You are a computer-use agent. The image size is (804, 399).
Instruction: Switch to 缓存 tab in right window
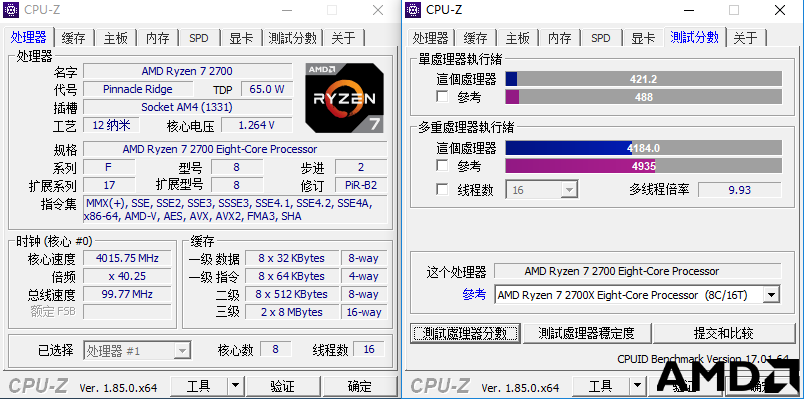tap(475, 38)
